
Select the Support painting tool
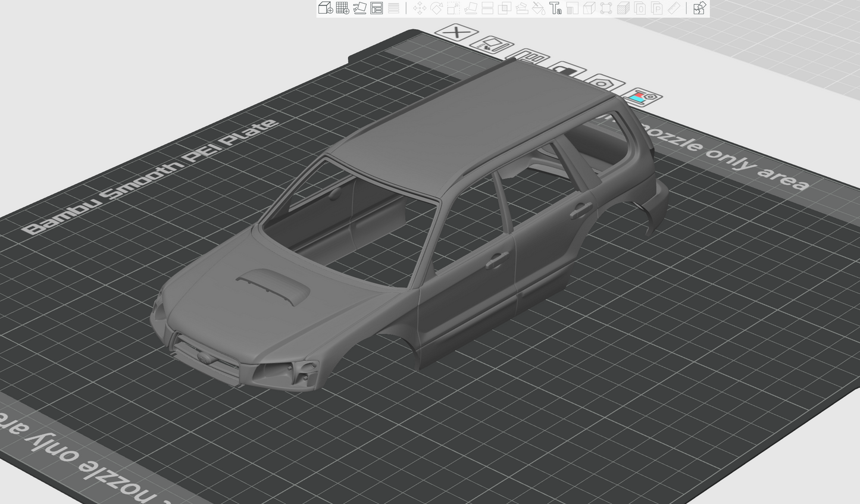pyautogui.click(x=521, y=8)
